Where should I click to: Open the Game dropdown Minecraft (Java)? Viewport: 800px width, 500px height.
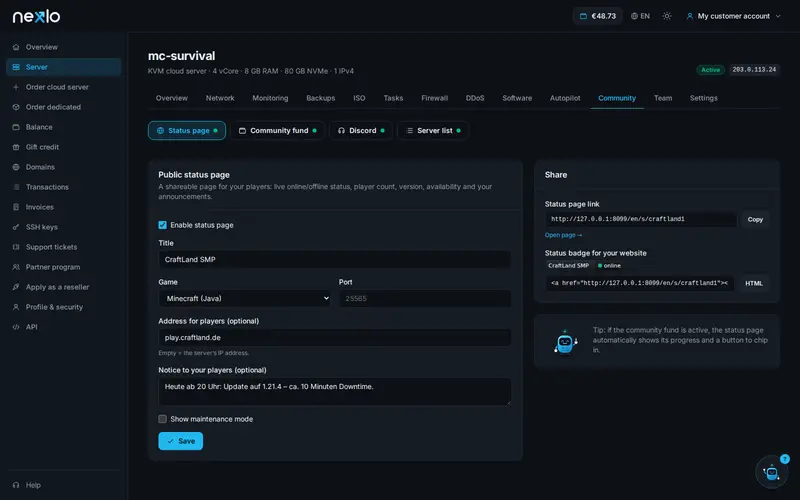click(244, 298)
